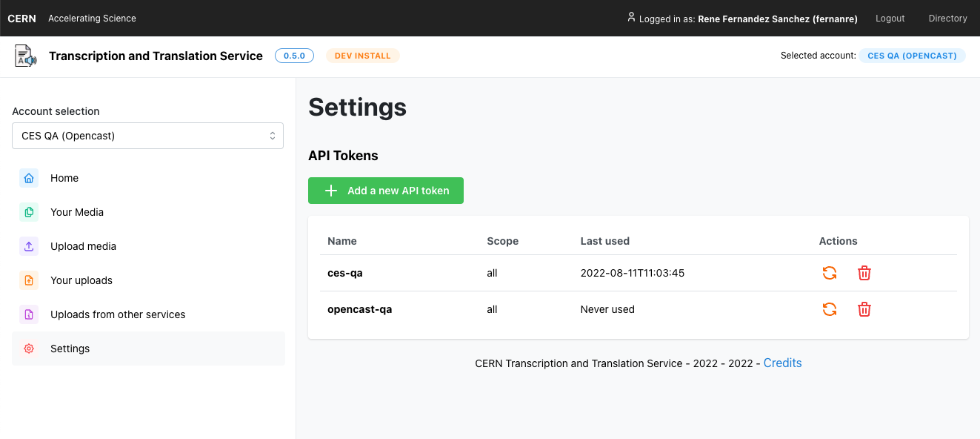This screenshot has height=439, width=980.
Task: Select the Settings menu item
Action: [148, 349]
